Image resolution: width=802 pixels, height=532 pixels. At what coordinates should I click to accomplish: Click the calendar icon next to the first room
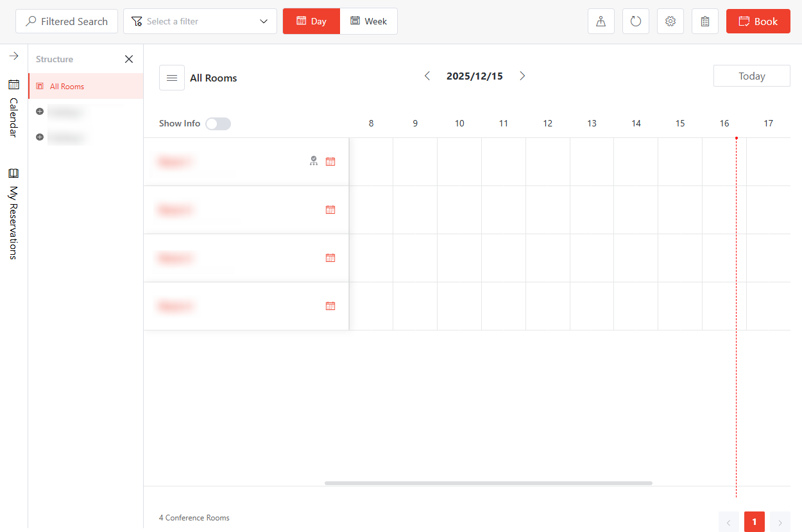tap(330, 161)
